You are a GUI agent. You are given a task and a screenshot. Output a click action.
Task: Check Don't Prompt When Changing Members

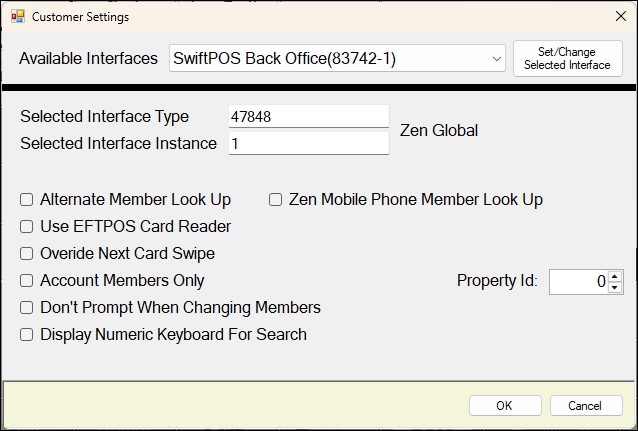(x=27, y=308)
